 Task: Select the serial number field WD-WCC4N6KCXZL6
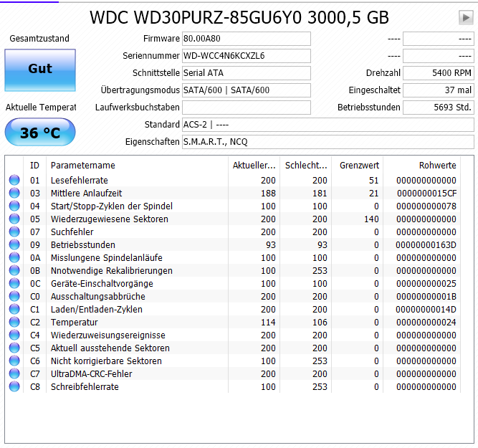[x=247, y=56]
